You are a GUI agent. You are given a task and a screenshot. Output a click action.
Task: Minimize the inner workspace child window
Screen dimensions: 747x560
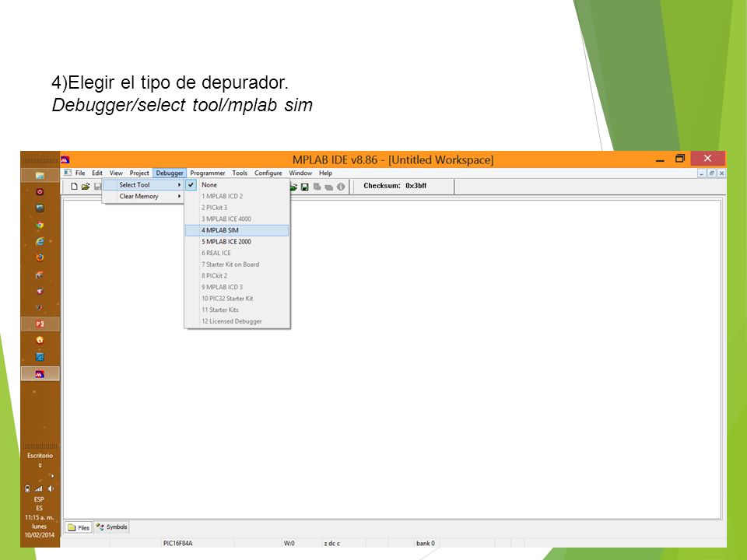[702, 173]
